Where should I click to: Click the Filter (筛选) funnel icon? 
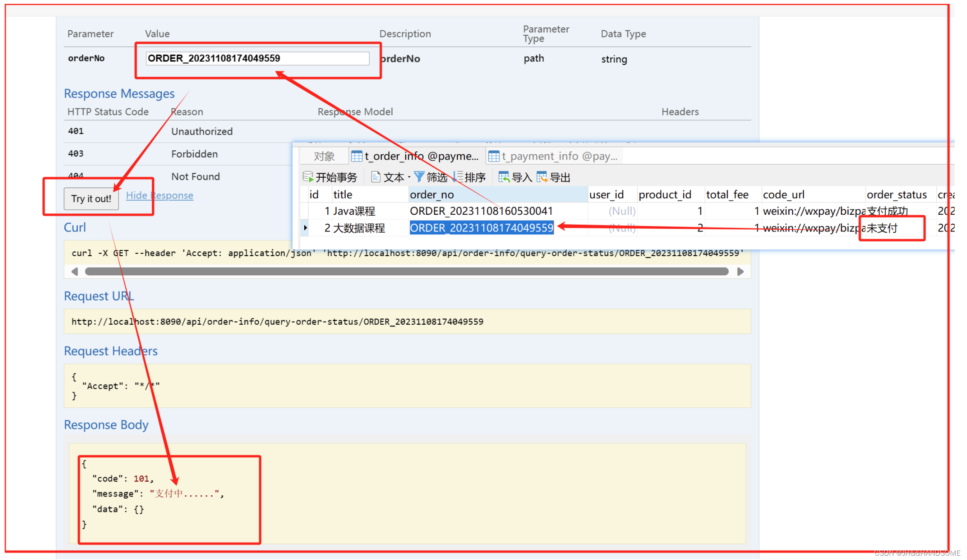pyautogui.click(x=419, y=176)
